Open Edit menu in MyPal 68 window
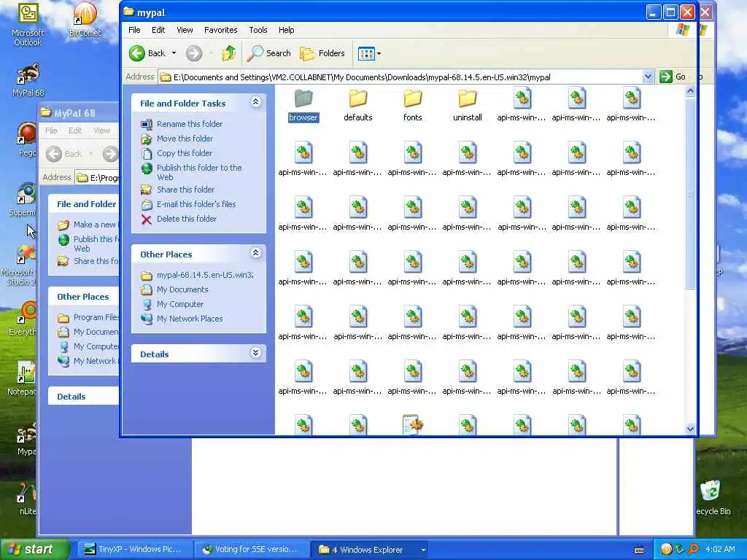 [x=75, y=131]
